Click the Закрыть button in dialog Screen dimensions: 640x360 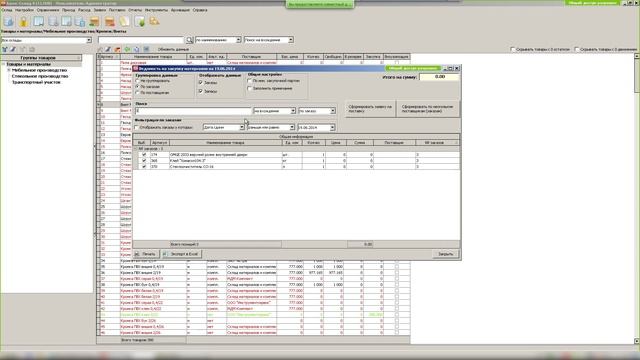coord(445,254)
